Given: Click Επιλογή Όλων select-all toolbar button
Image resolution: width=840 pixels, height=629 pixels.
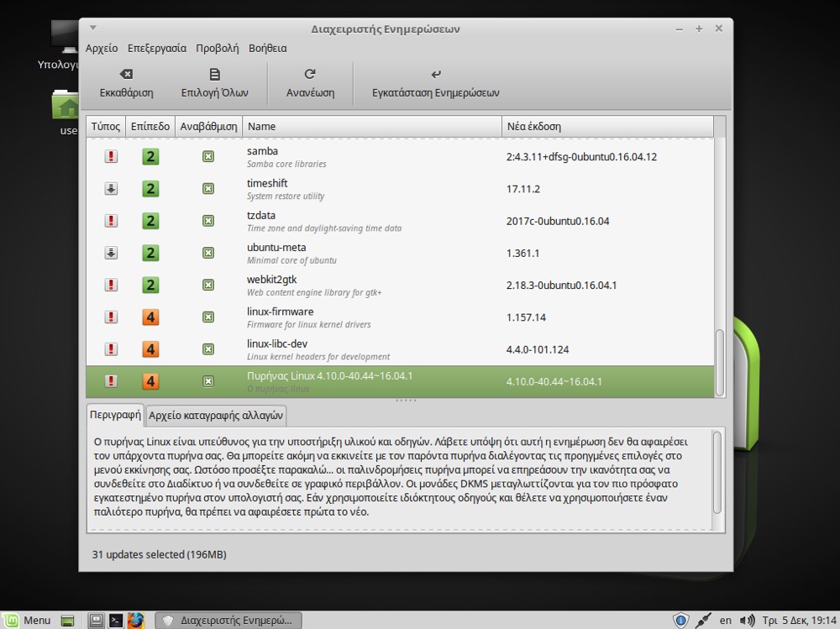Looking at the screenshot, I should (214, 83).
